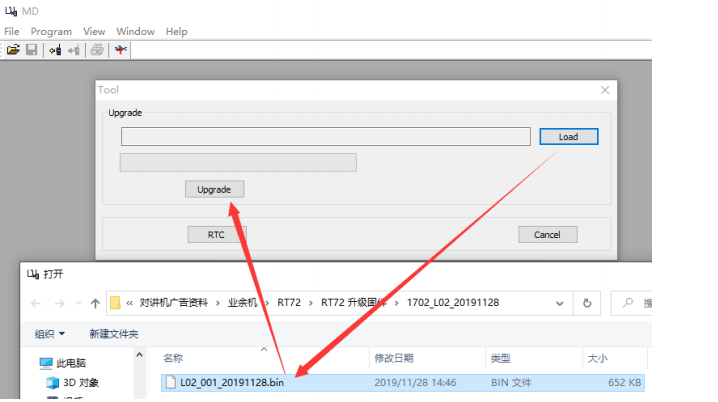This screenshot has width=718, height=402.
Task: Go back using the file dialog back arrow
Action: point(36,303)
